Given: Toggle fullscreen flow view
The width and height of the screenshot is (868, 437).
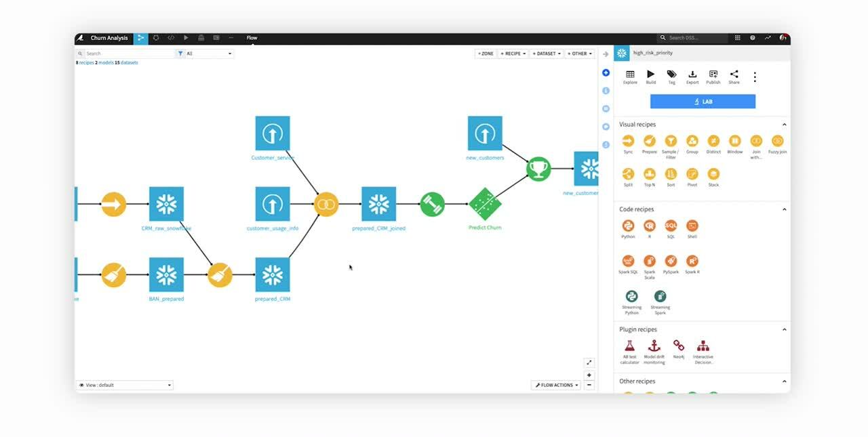Looking at the screenshot, I should [589, 362].
